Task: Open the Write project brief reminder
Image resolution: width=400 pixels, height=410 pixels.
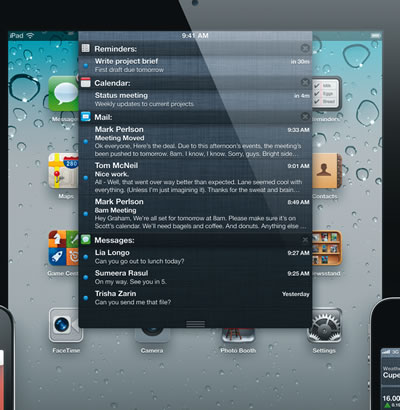Action: click(195, 65)
